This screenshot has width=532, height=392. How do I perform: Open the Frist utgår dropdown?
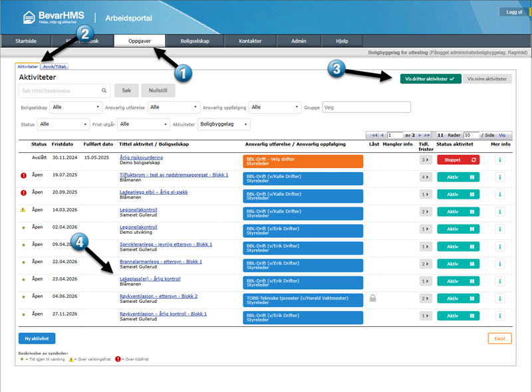(144, 124)
